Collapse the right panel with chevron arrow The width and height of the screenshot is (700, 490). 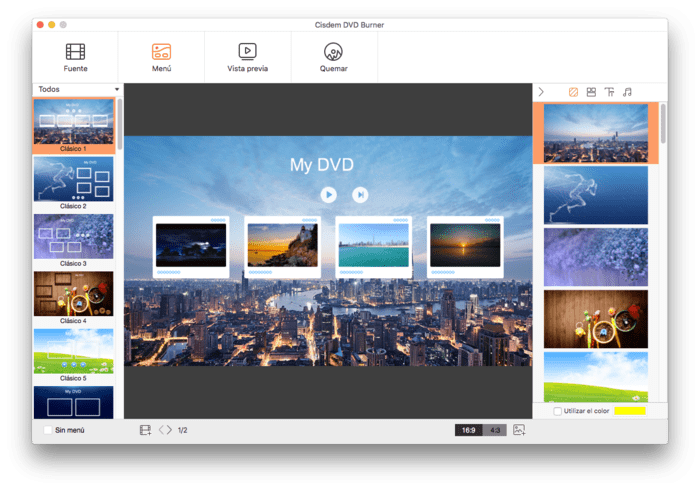tap(541, 92)
